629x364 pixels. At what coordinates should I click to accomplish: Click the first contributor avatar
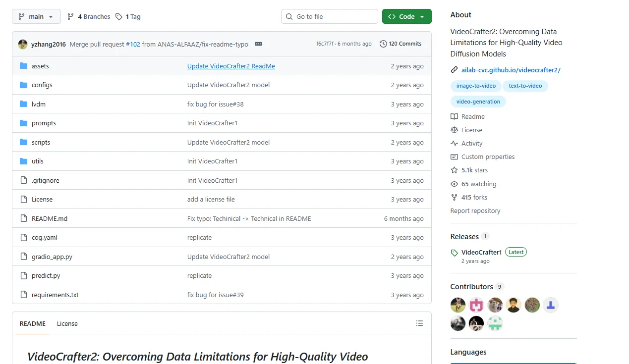[x=458, y=305]
